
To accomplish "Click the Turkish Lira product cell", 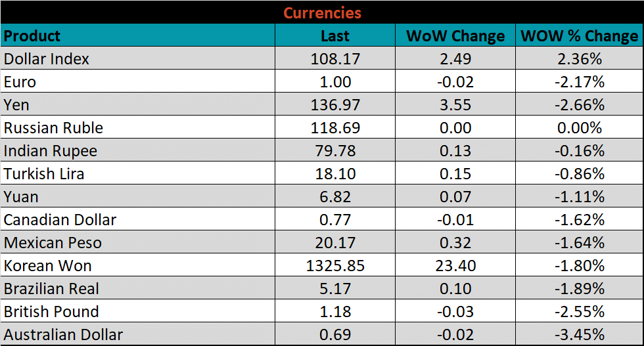I will 44,174.
